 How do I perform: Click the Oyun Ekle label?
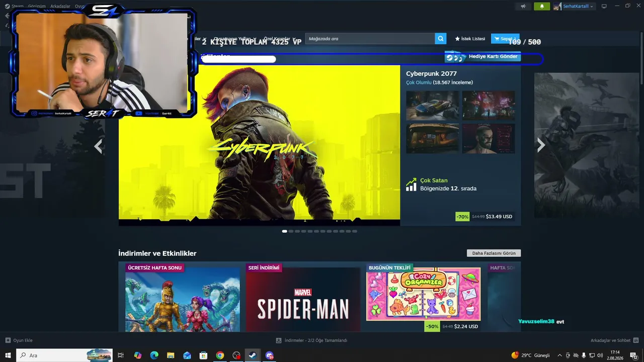tap(23, 340)
